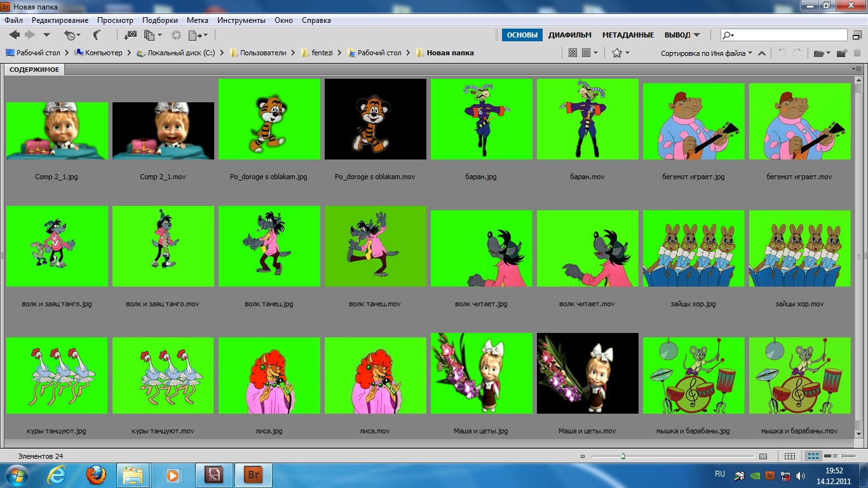Open the content panel flyout menu icon
The height and width of the screenshot is (488, 868).
pos(858,69)
